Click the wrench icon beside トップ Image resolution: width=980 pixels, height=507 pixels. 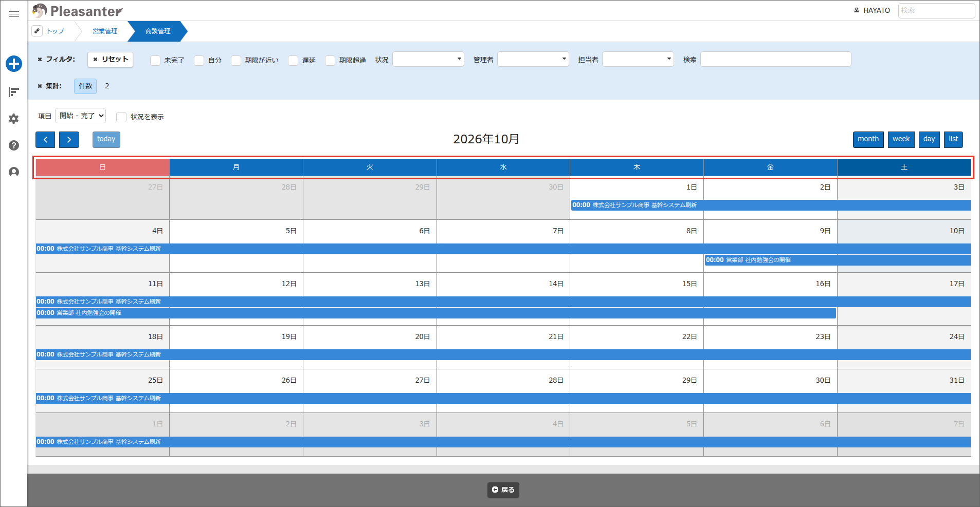click(x=37, y=31)
